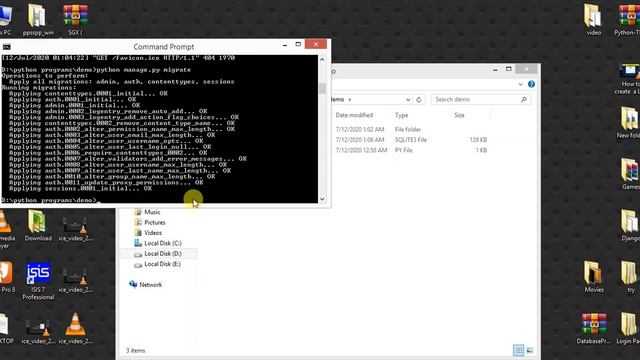
Task: Open the Login Pa folder icon
Action: point(629,329)
